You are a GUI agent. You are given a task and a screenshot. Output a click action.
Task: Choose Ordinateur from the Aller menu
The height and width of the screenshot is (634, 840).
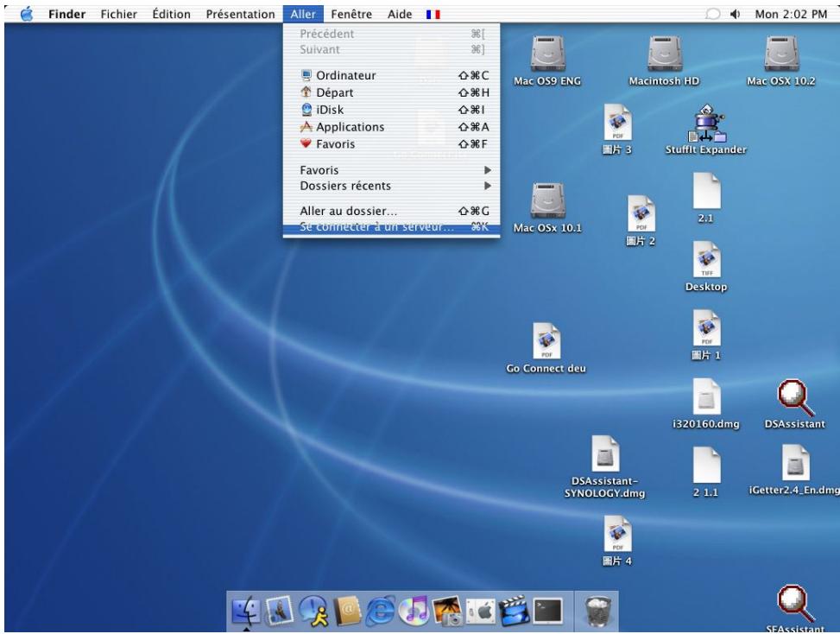392,75
